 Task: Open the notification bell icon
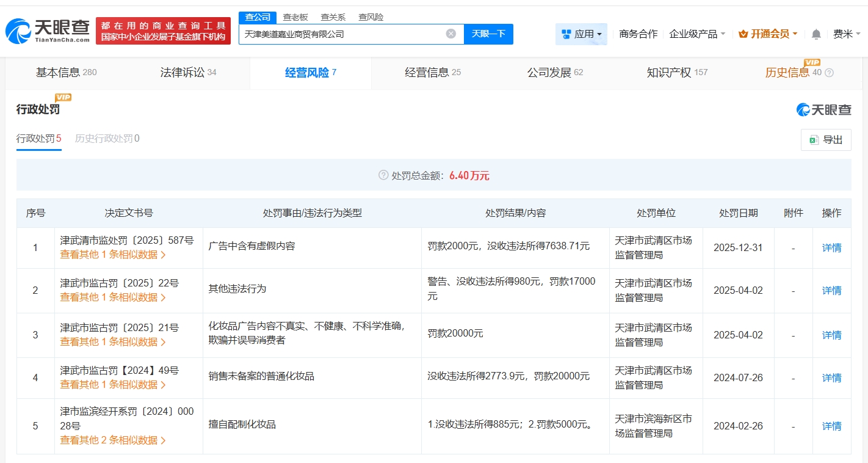pyautogui.click(x=816, y=34)
